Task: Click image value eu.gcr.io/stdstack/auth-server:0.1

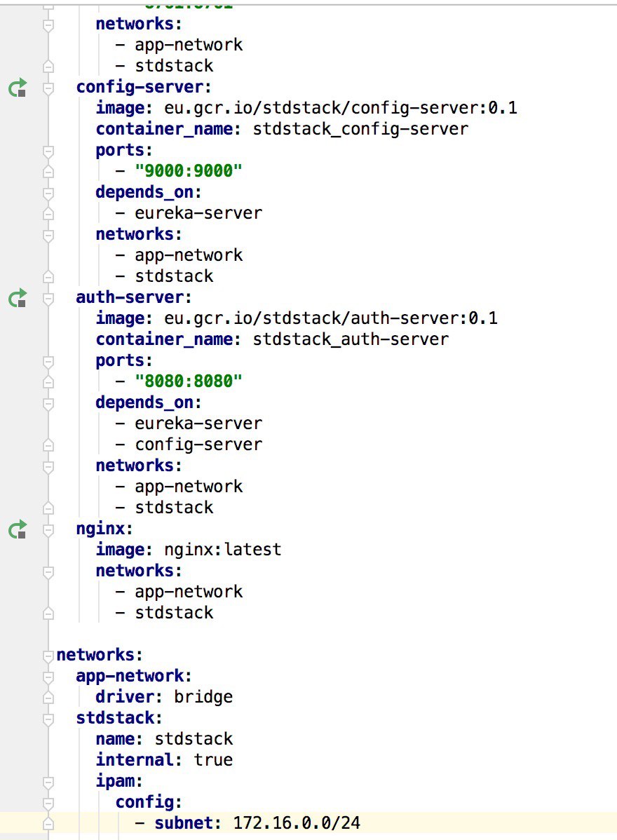Action: 331,318
